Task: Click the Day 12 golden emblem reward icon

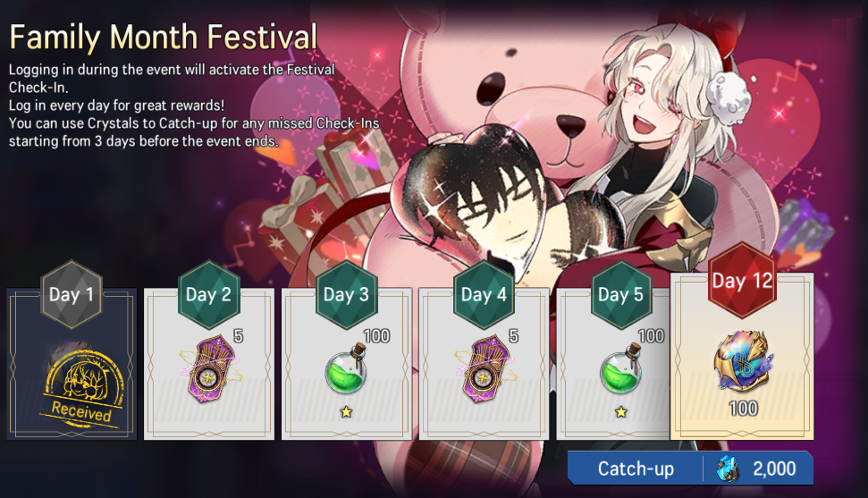Action: [x=742, y=362]
